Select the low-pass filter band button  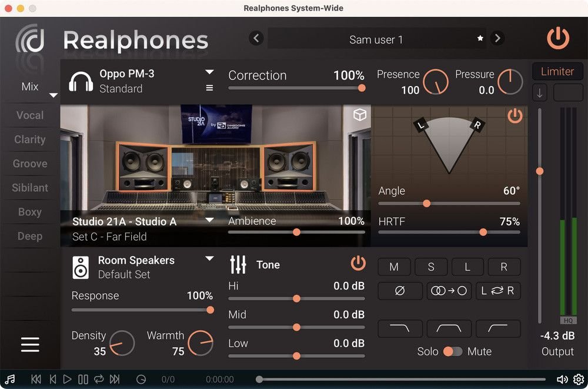[400, 328]
